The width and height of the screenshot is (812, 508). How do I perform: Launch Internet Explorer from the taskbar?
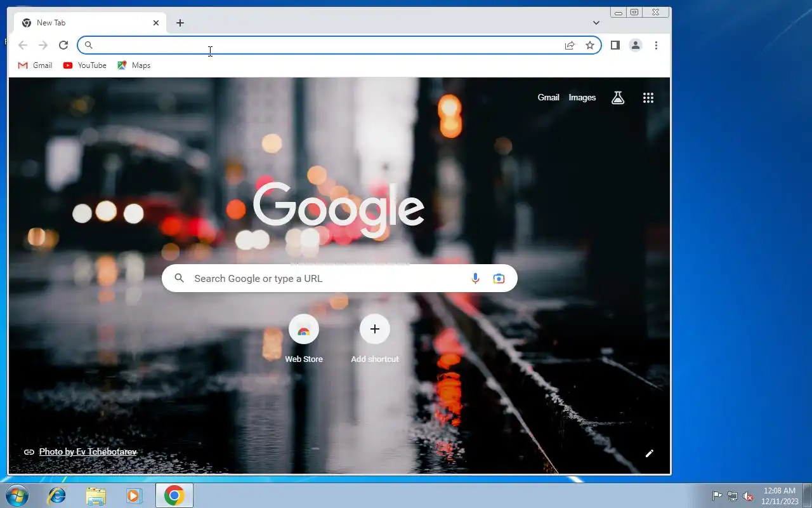(57, 495)
